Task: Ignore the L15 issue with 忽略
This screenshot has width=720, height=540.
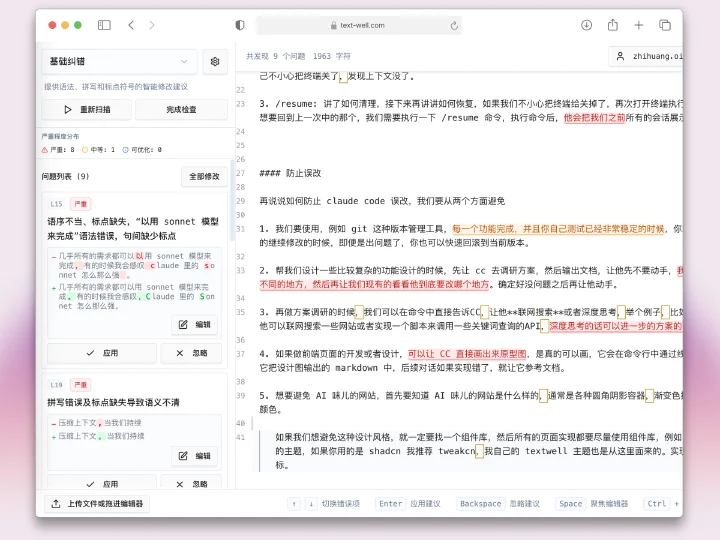Action: coord(191,353)
